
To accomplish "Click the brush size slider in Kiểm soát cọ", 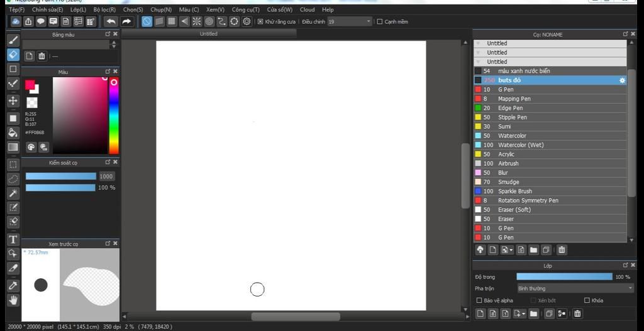I will point(61,176).
